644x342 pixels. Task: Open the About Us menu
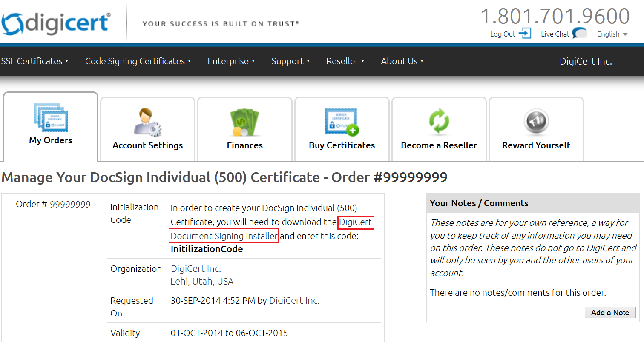pyautogui.click(x=402, y=61)
